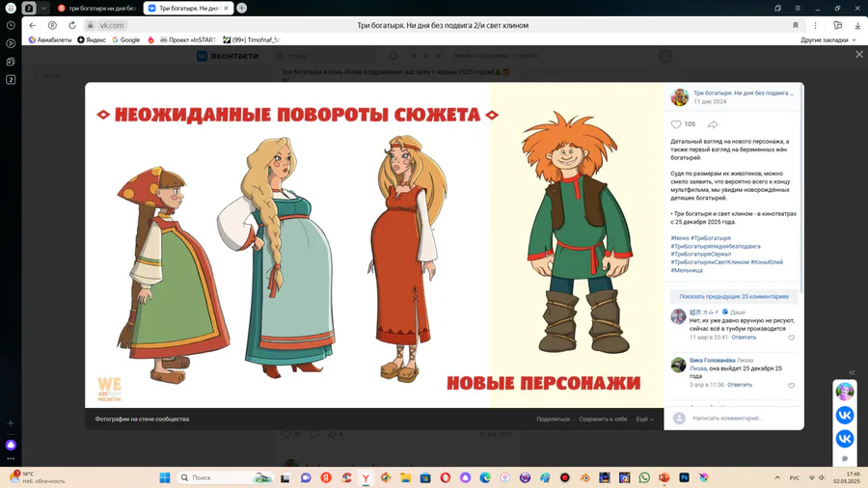Screen dimensions: 868x488
Task: Click the 'Написать комментарий' input field
Action: coord(742,419)
